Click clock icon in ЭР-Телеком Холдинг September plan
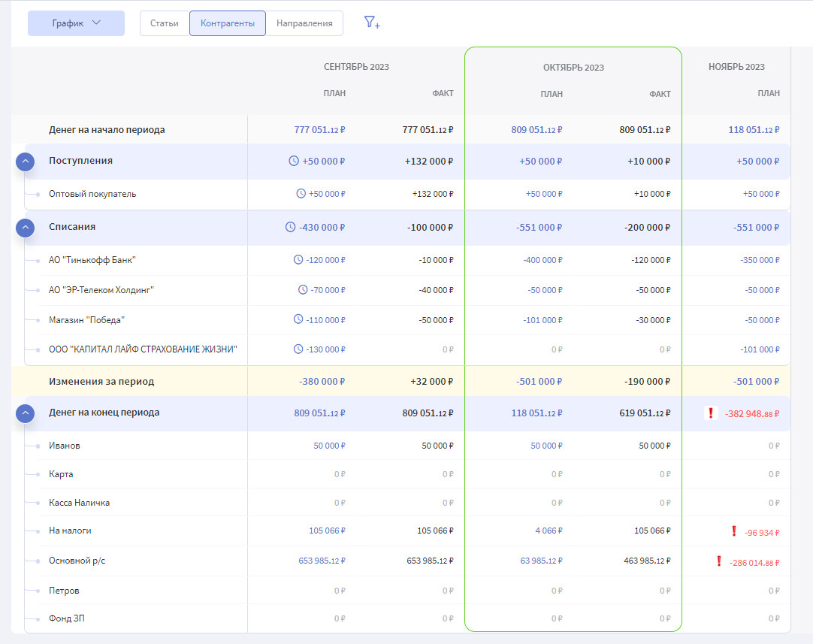Viewport: 813px width, 644px height. coord(303,289)
